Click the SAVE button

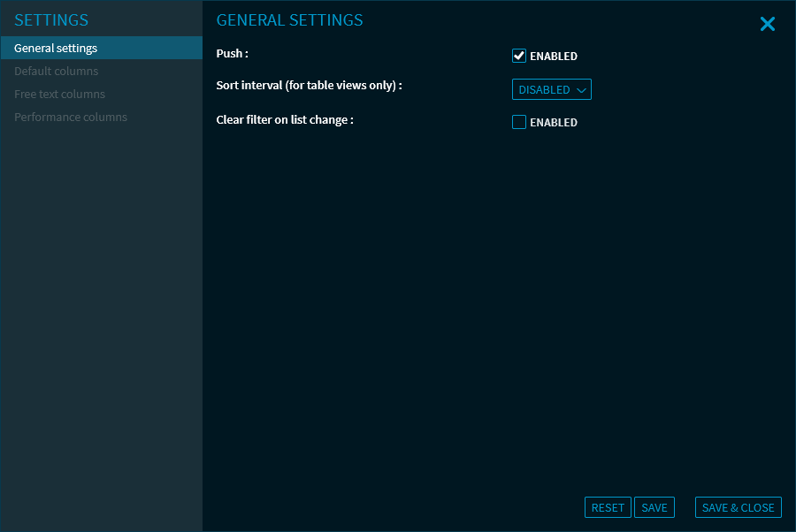pyautogui.click(x=654, y=507)
